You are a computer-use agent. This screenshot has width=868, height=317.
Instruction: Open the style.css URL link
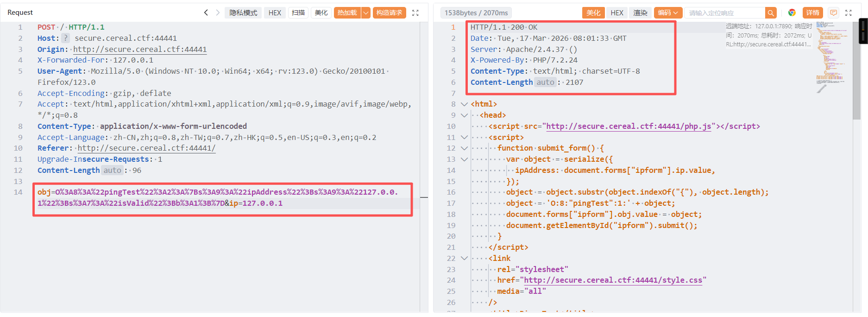[x=613, y=280]
